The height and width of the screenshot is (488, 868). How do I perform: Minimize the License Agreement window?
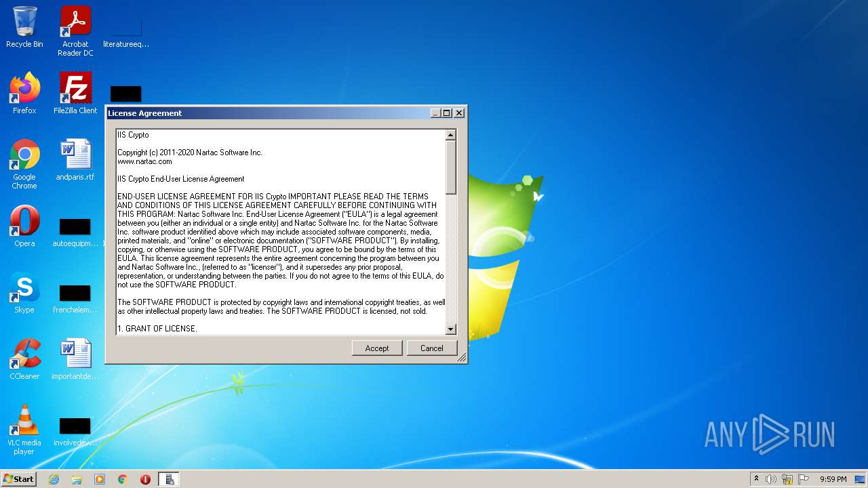(436, 113)
